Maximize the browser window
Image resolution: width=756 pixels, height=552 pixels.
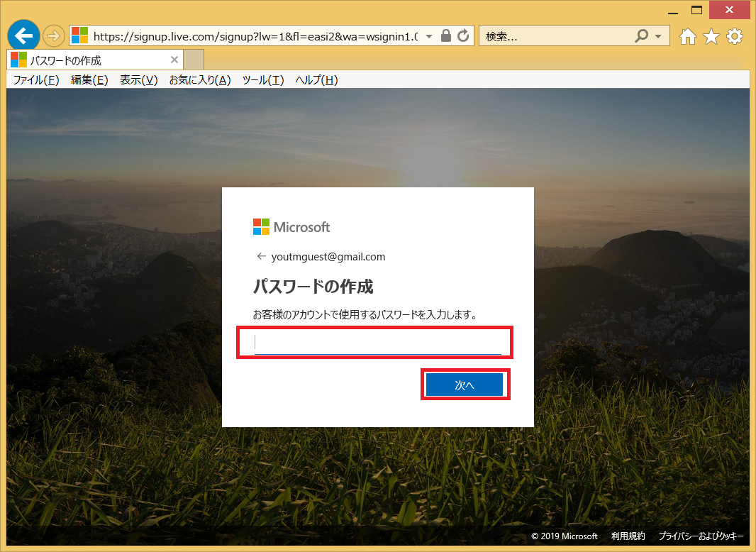tap(696, 10)
